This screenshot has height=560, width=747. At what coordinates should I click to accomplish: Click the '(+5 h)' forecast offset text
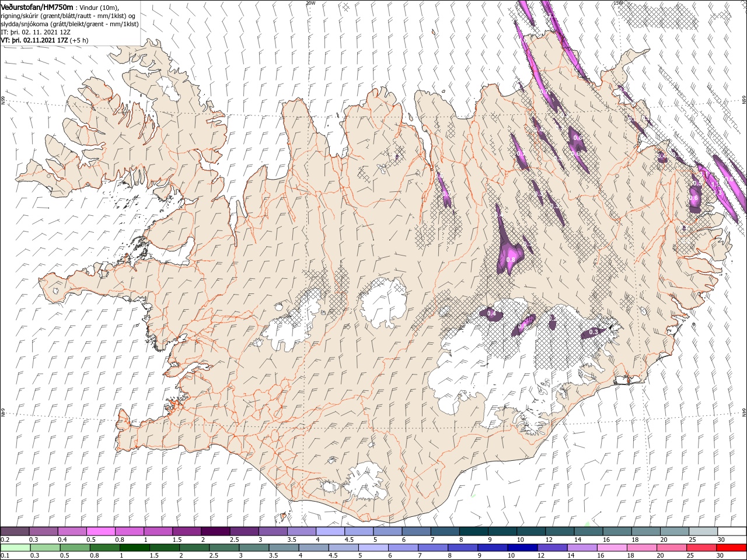tap(79, 40)
